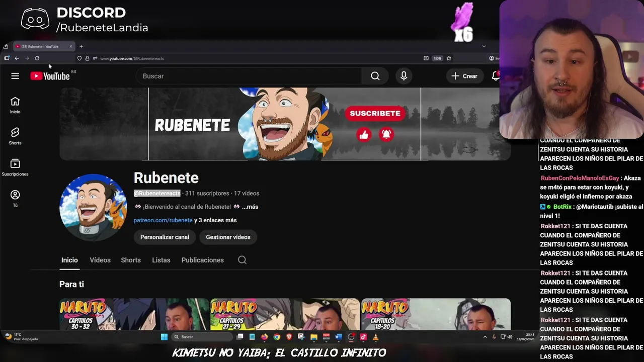Open the list-all-tabs dropdown arrow

click(484, 46)
